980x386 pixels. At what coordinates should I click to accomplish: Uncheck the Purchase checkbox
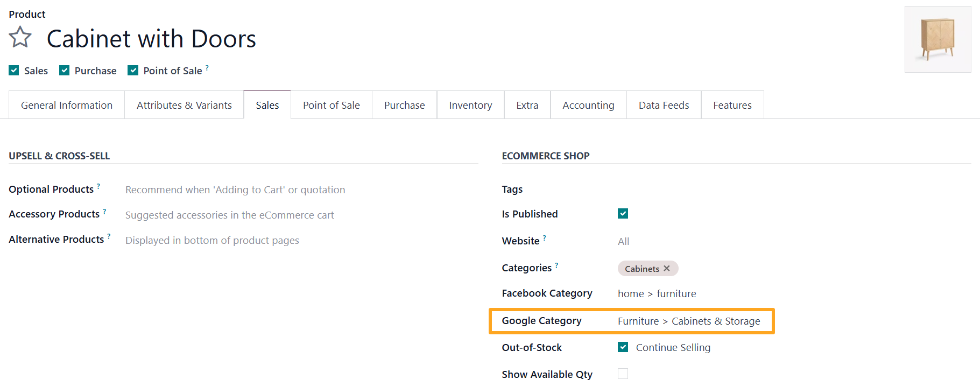[65, 71]
